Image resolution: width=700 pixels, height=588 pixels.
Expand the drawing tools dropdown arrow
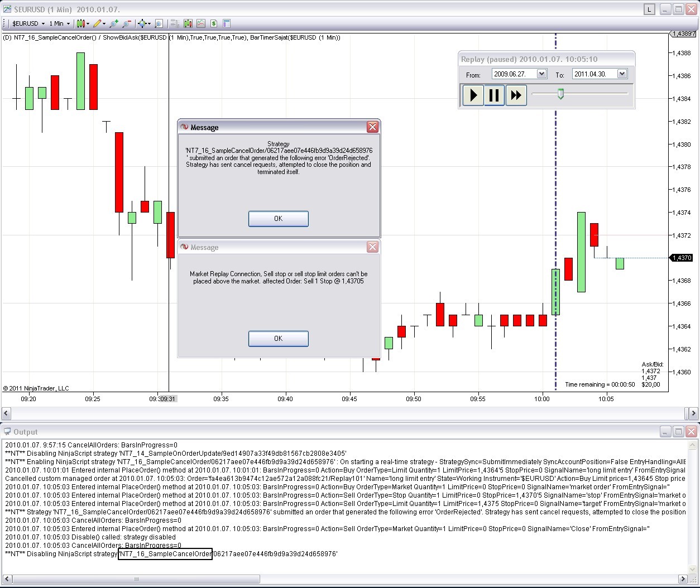(x=104, y=23)
